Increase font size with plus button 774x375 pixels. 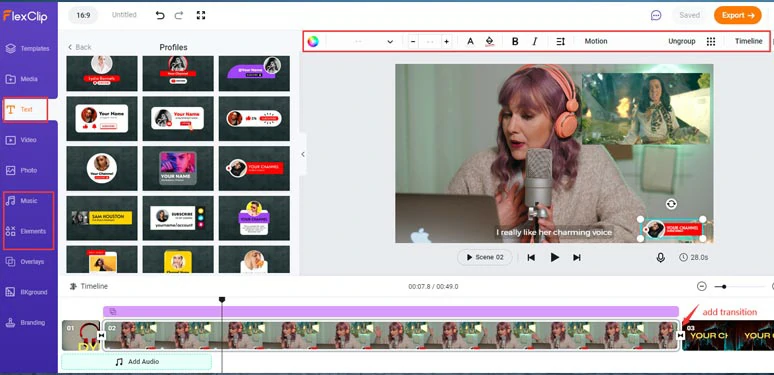click(x=446, y=41)
